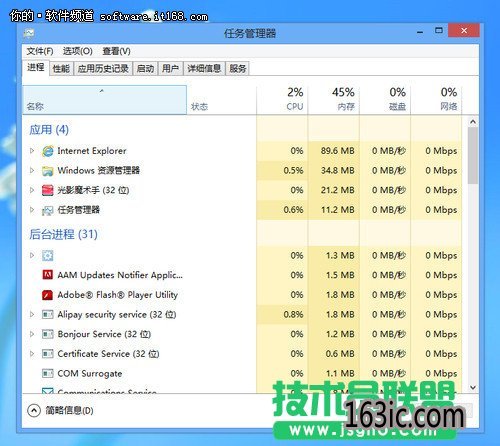The image size is (500, 446).
Task: Sort by the CPU column header
Action: (x=282, y=100)
